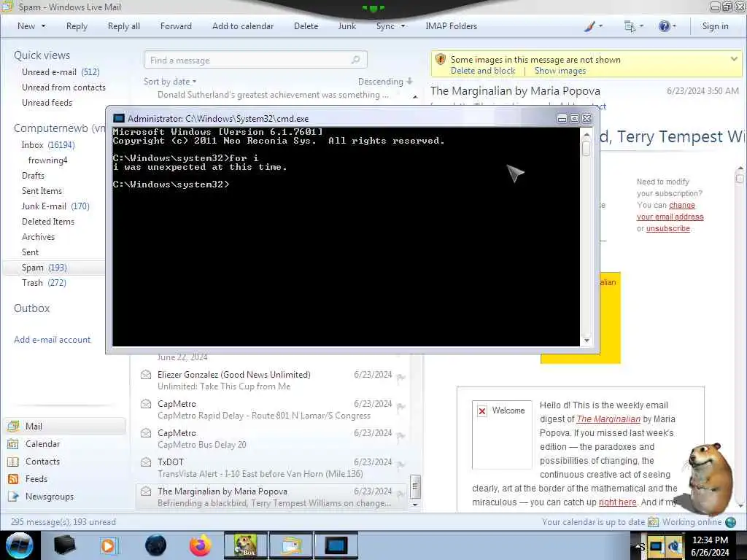The height and width of the screenshot is (560, 747).
Task: Click the cmd.exe title bar icon
Action: [119, 119]
